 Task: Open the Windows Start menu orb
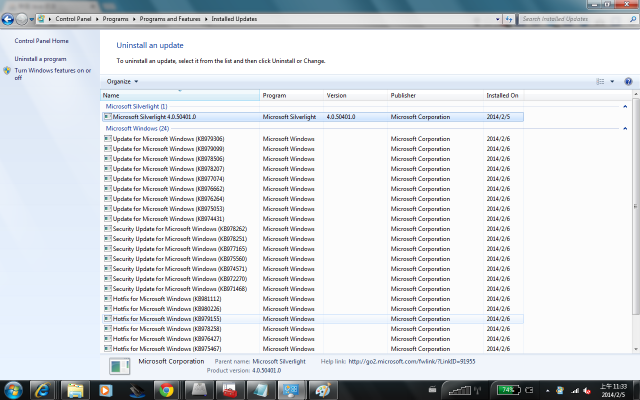13,390
